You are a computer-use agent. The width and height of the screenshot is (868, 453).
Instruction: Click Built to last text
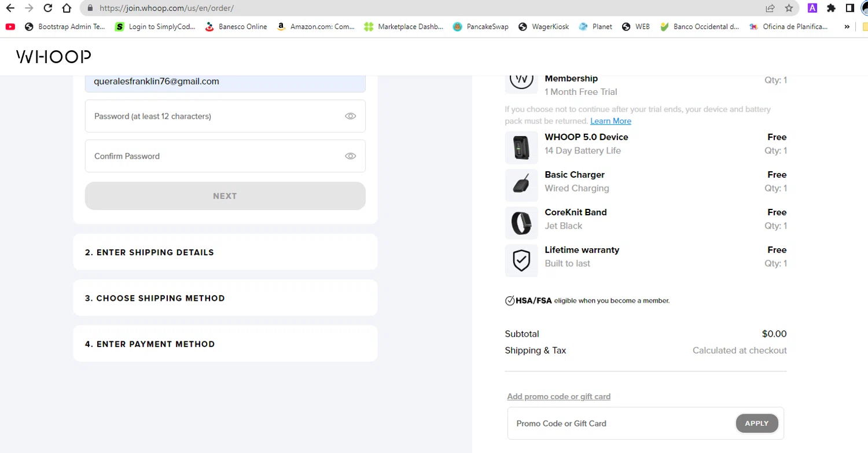(568, 264)
